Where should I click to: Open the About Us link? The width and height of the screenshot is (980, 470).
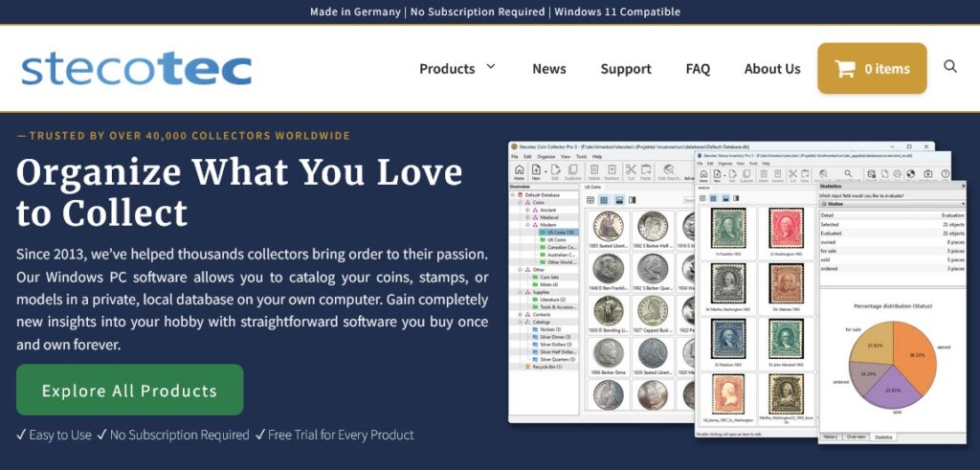pyautogui.click(x=772, y=69)
